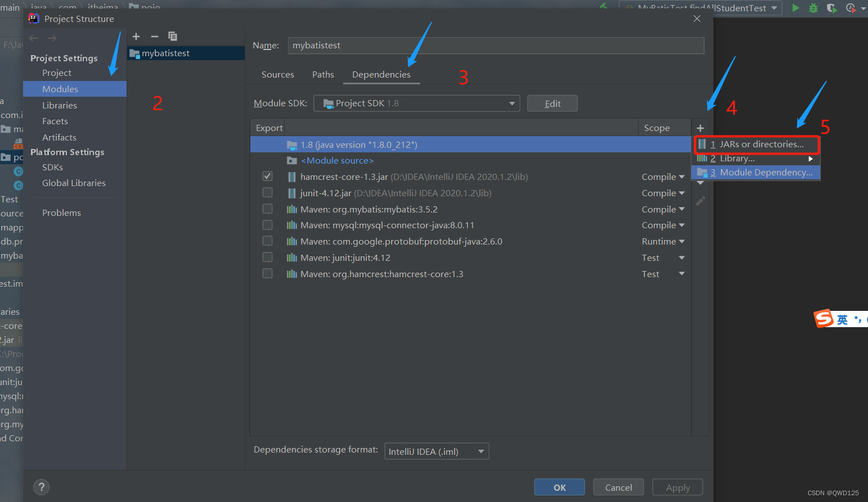Switch to the Sources tab
Screen dimensions: 868x502
pyautogui.click(x=278, y=75)
